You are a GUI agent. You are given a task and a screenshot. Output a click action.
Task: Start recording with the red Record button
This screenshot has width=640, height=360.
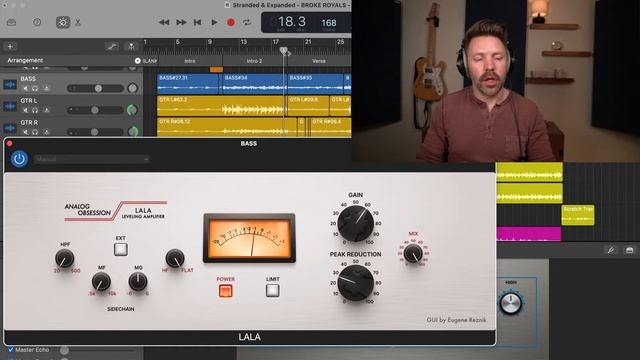[x=231, y=22]
